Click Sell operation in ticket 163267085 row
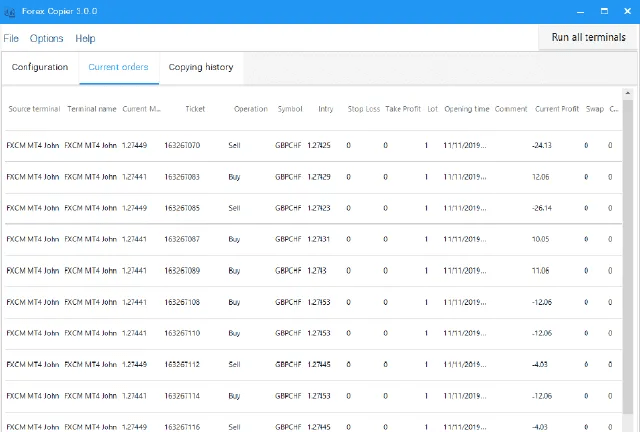This screenshot has width=640, height=432. coord(234,208)
